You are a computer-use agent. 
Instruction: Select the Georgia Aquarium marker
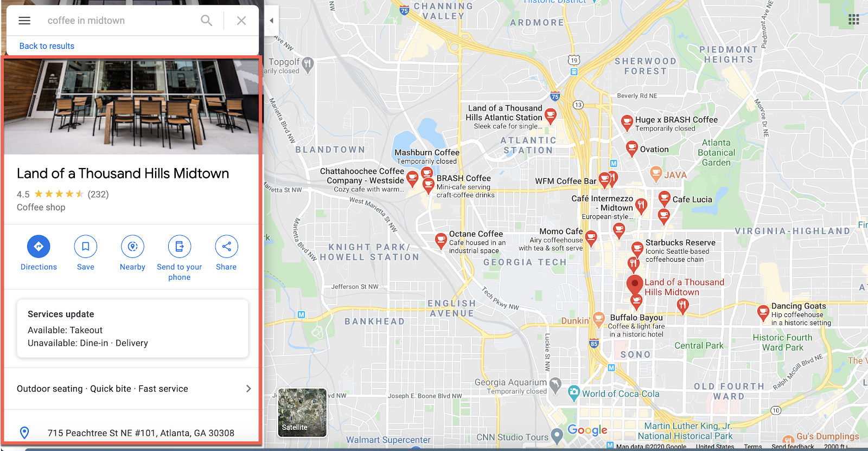pyautogui.click(x=555, y=385)
